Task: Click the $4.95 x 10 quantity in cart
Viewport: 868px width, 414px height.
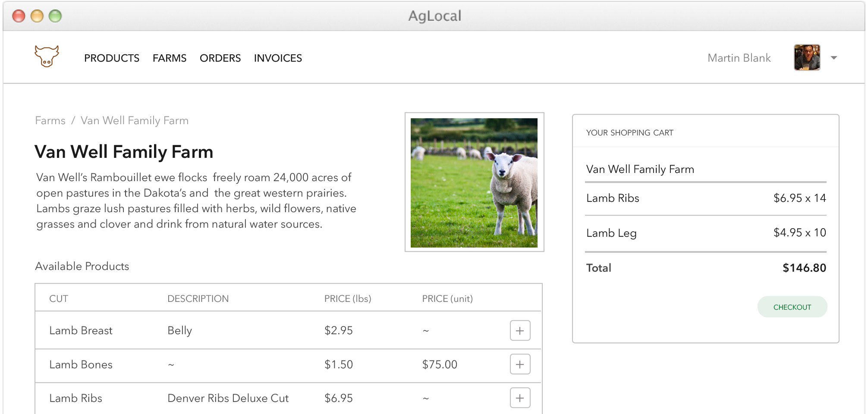Action: point(800,233)
